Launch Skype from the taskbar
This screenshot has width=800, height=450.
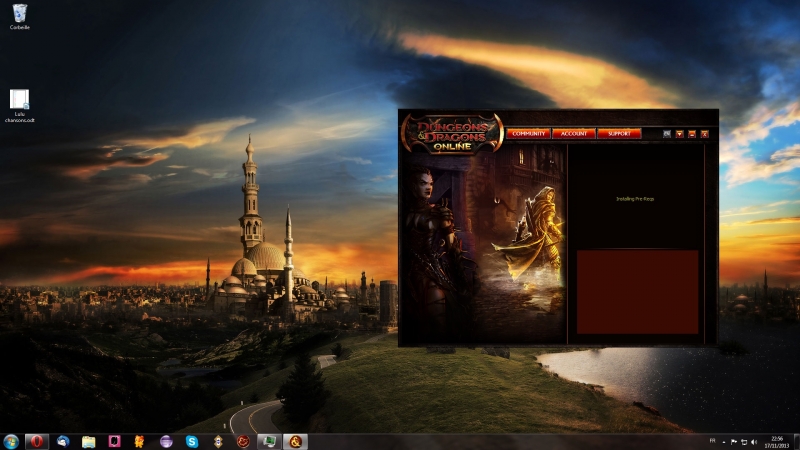pos(192,441)
